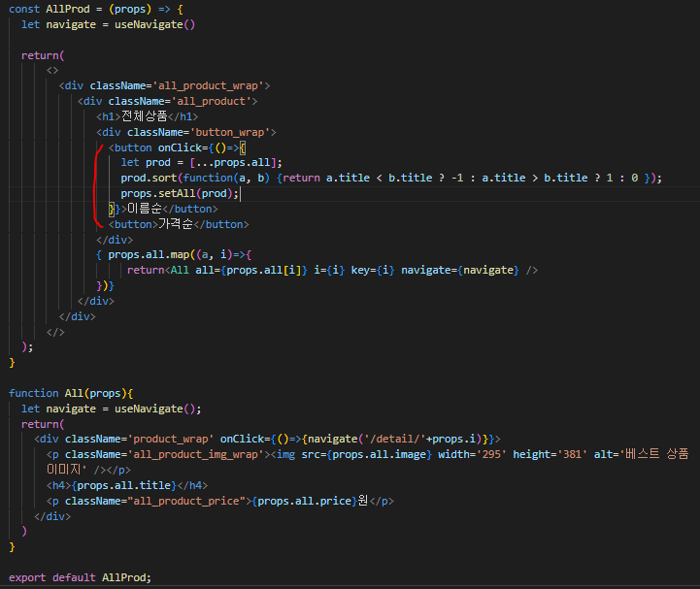The height and width of the screenshot is (589, 700).
Task: Click the button label '가격순'
Action: 176,224
